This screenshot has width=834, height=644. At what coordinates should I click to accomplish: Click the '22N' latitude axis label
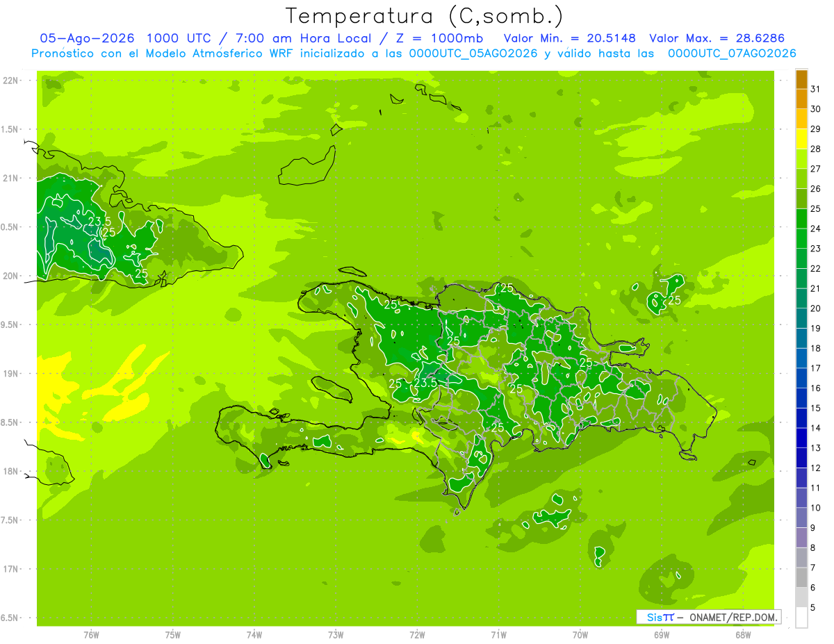pos(10,81)
